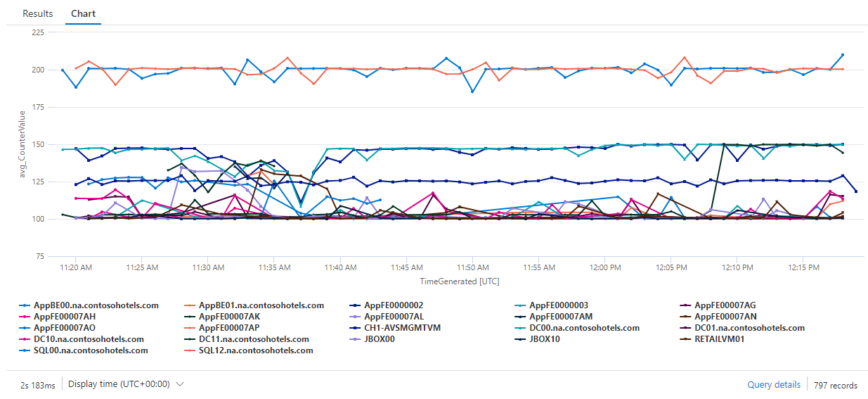This screenshot has height=399, width=868.
Task: Click the AppFE00007AH legend marker icon
Action: [25, 317]
